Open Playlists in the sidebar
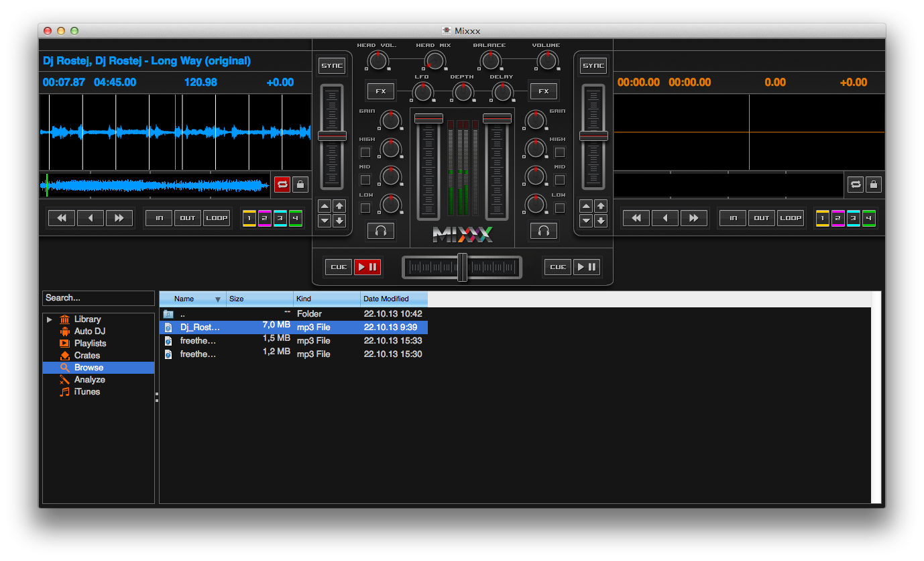 91,344
